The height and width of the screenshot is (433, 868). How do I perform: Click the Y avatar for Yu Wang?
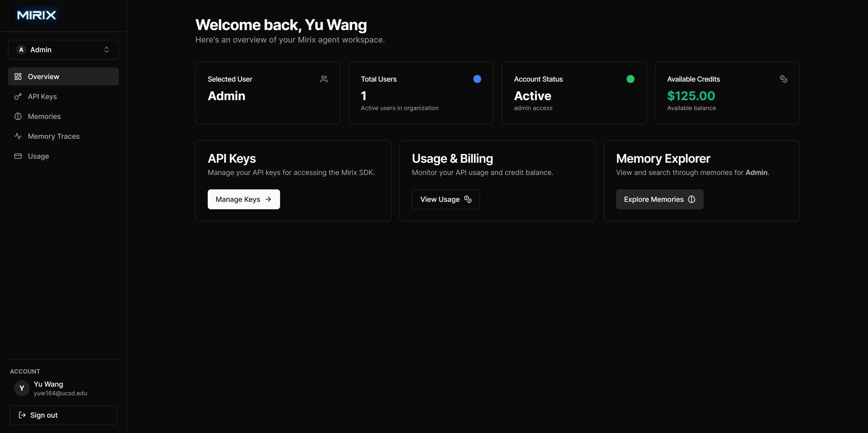click(x=21, y=388)
